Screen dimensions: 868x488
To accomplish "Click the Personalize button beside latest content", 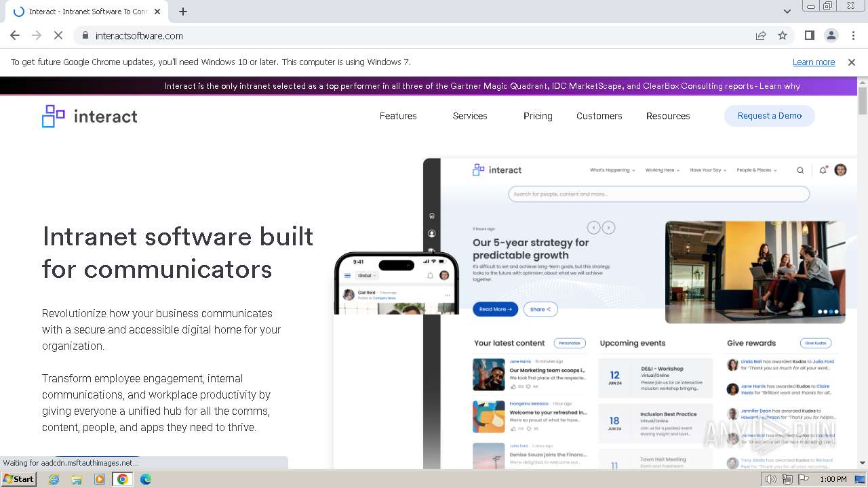I will coord(570,343).
